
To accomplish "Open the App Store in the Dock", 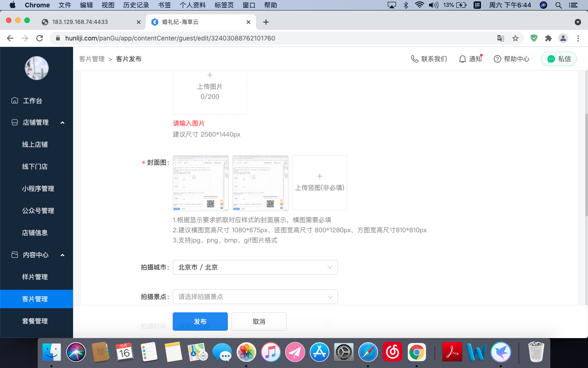I will coord(319,353).
